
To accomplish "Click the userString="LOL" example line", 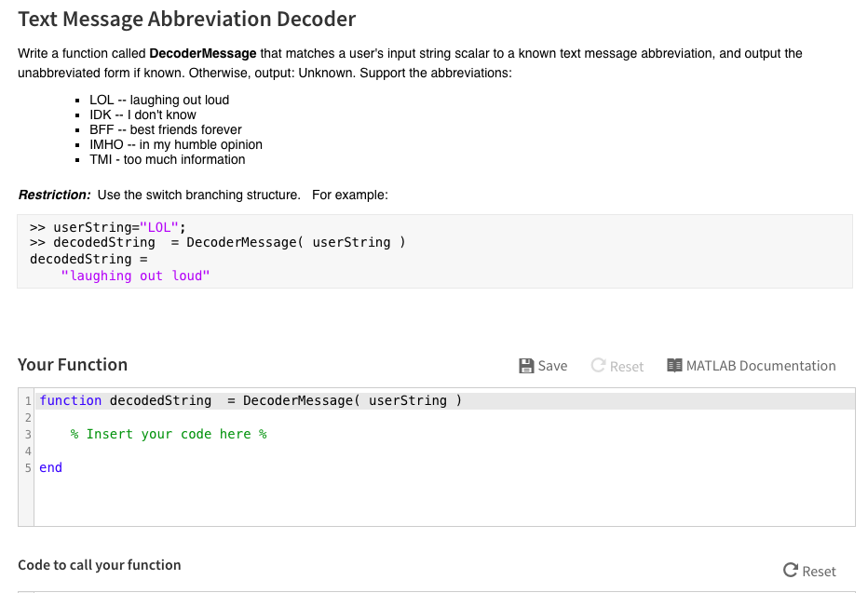I will pyautogui.click(x=108, y=227).
